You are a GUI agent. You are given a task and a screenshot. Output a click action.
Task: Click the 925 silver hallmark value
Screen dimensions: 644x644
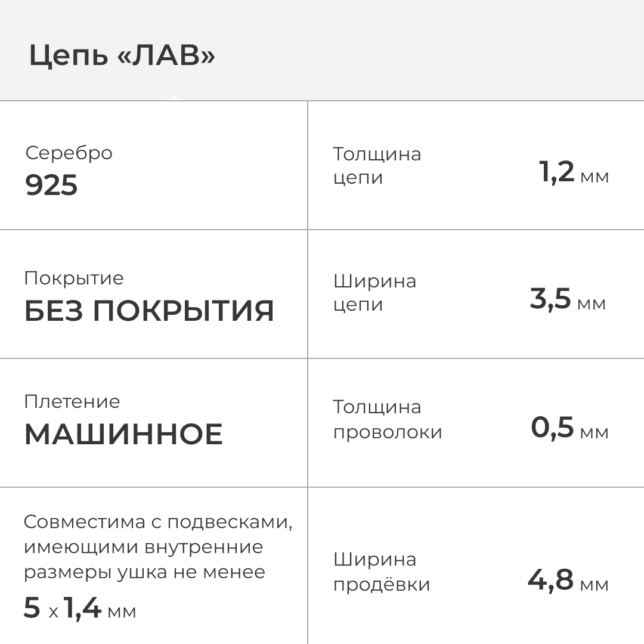pyautogui.click(x=51, y=185)
